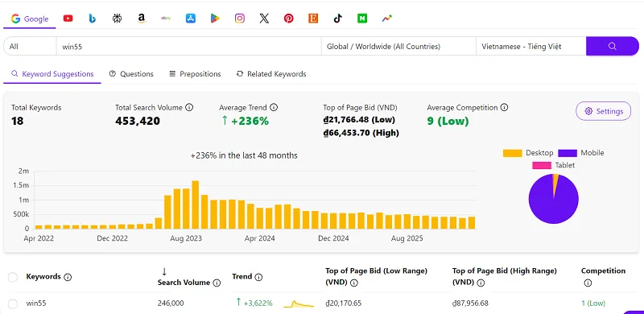Open the 'All' search type dropdown

coord(30,47)
